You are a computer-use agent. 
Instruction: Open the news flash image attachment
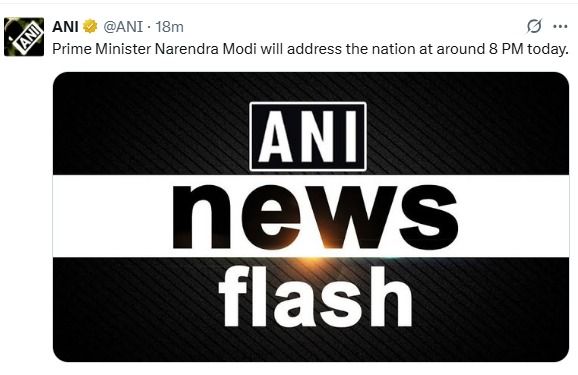point(311,217)
